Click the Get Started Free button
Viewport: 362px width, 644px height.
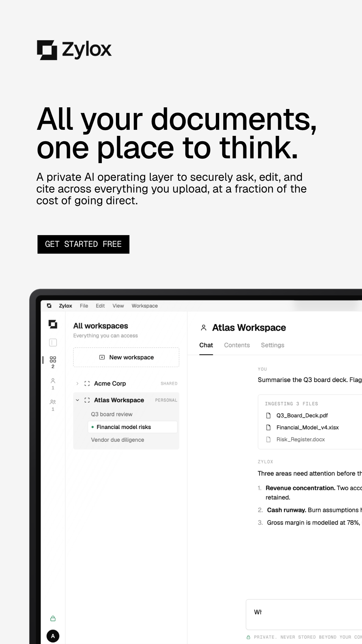click(x=83, y=244)
